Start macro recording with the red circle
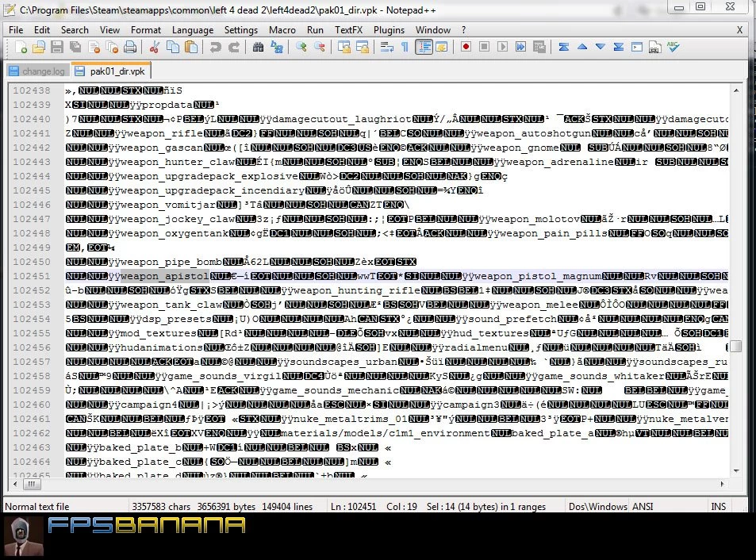 tap(466, 48)
